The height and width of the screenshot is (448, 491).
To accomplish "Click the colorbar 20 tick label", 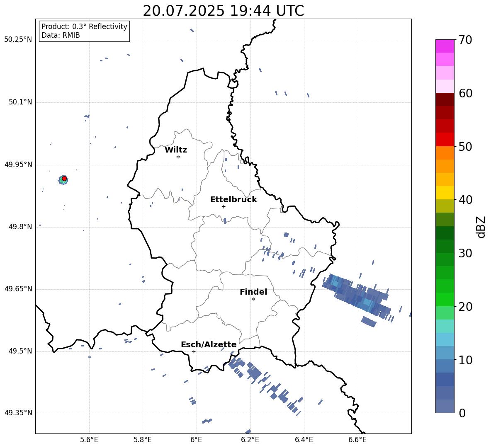I will pyautogui.click(x=465, y=306).
